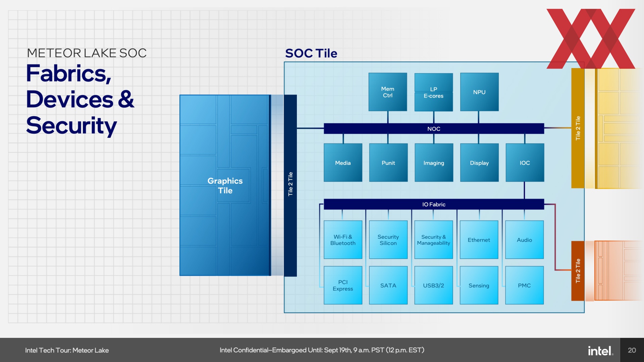The image size is (644, 362).
Task: Click the orange IO tile graphic
Action: point(619,270)
